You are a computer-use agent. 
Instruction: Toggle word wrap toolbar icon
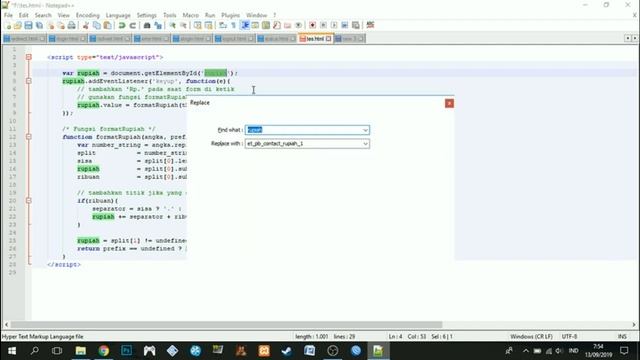click(223, 25)
